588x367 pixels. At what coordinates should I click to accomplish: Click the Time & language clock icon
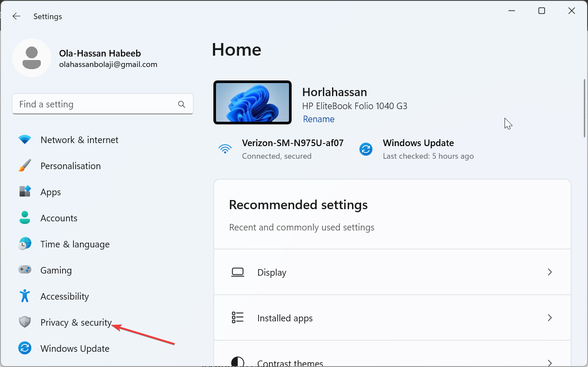coord(25,244)
